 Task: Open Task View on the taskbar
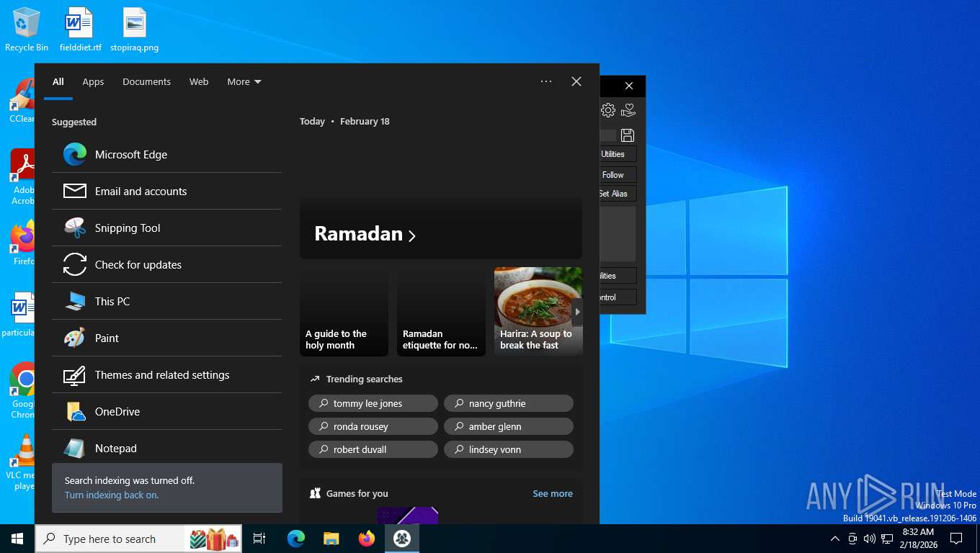tap(259, 539)
